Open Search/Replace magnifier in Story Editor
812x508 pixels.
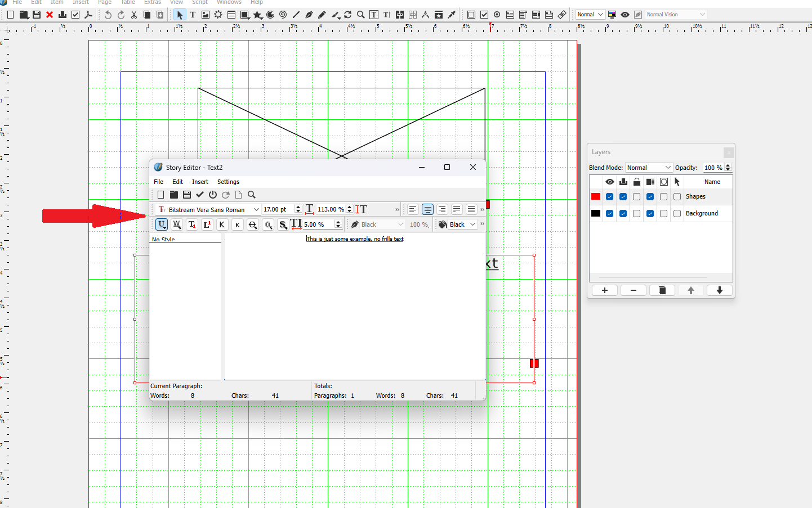coord(252,195)
